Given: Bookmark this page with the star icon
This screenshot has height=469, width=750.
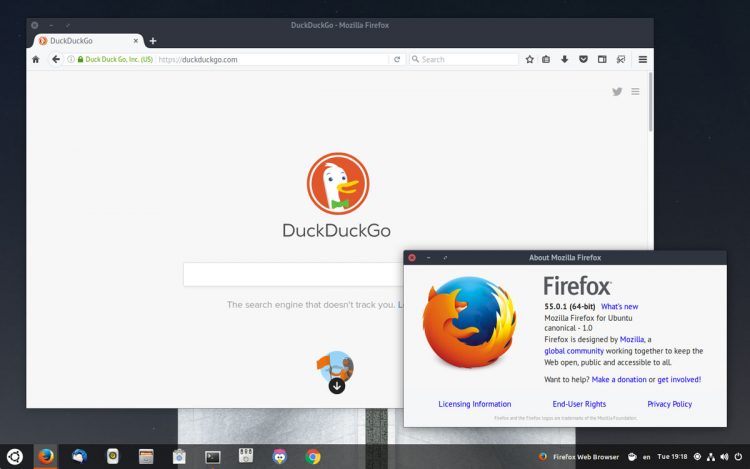Looking at the screenshot, I should pos(529,59).
